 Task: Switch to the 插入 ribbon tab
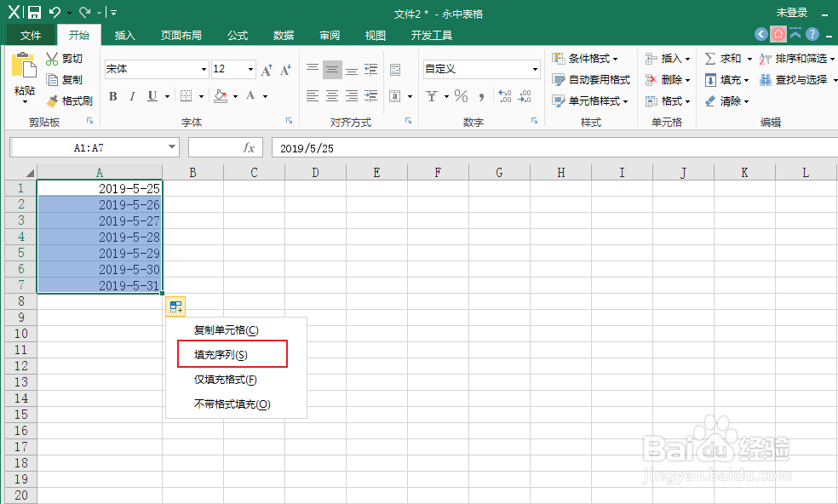(x=123, y=35)
